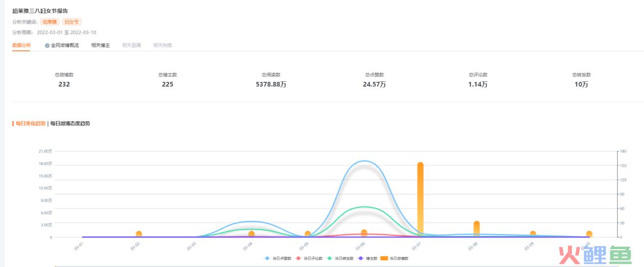Click the 珀莱雅 keyword tag
The image size is (644, 267).
click(50, 22)
